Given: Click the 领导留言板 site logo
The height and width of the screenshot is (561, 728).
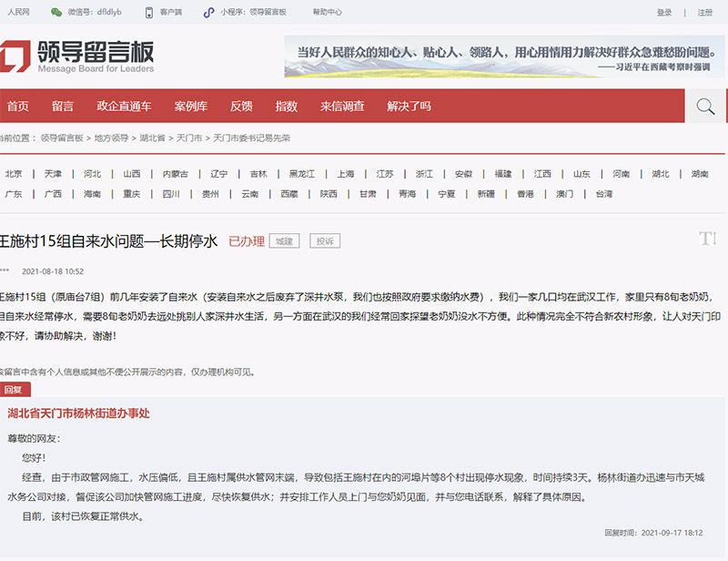Looking at the screenshot, I should click(x=77, y=56).
